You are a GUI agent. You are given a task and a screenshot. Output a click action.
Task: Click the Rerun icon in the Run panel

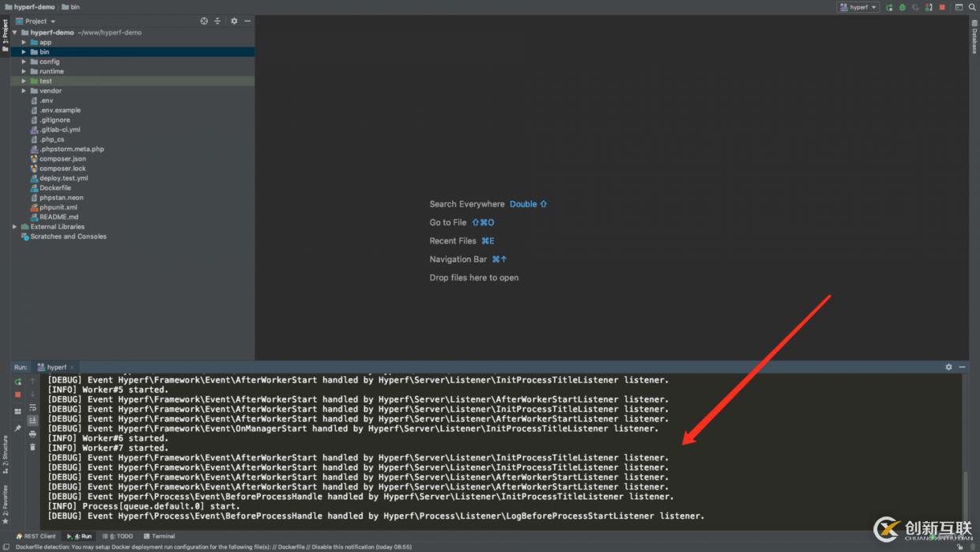pyautogui.click(x=17, y=381)
